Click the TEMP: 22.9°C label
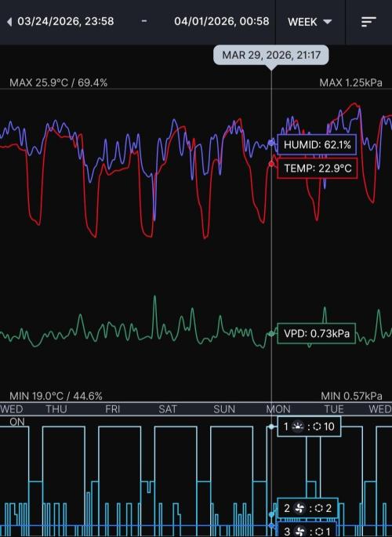The image size is (392, 537). pyautogui.click(x=318, y=168)
